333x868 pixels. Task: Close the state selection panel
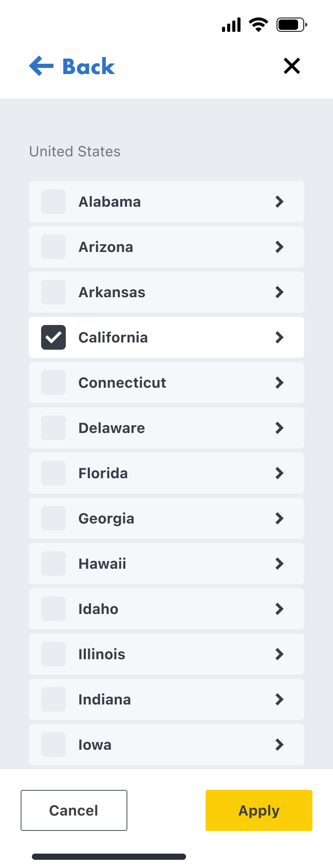[292, 66]
